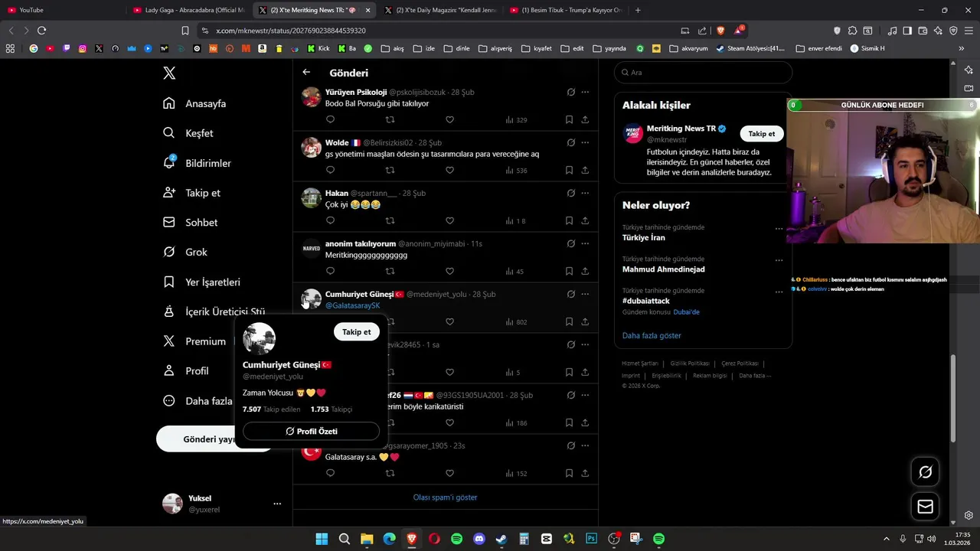Focus the Ara search field
Viewport: 980px width, 551px height.
[703, 73]
